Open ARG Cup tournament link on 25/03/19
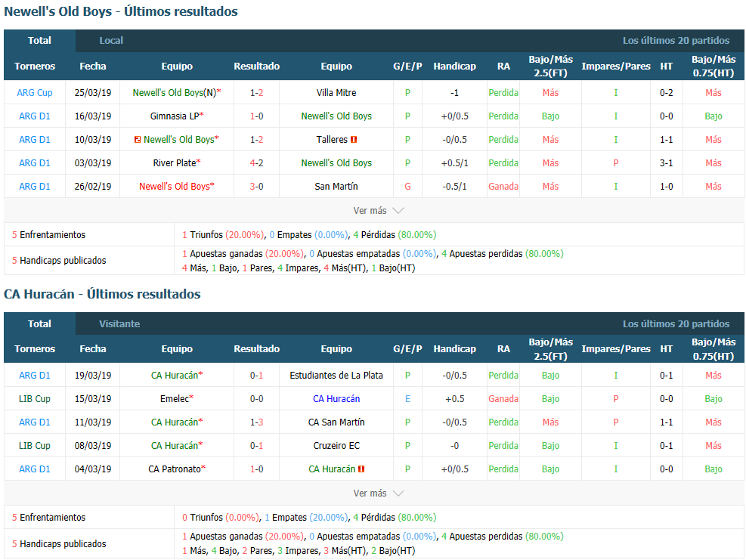This screenshot has height=560, width=746. [35, 93]
